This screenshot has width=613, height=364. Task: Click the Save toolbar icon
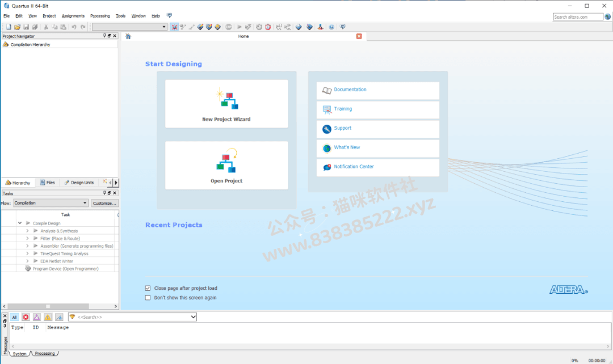26,27
